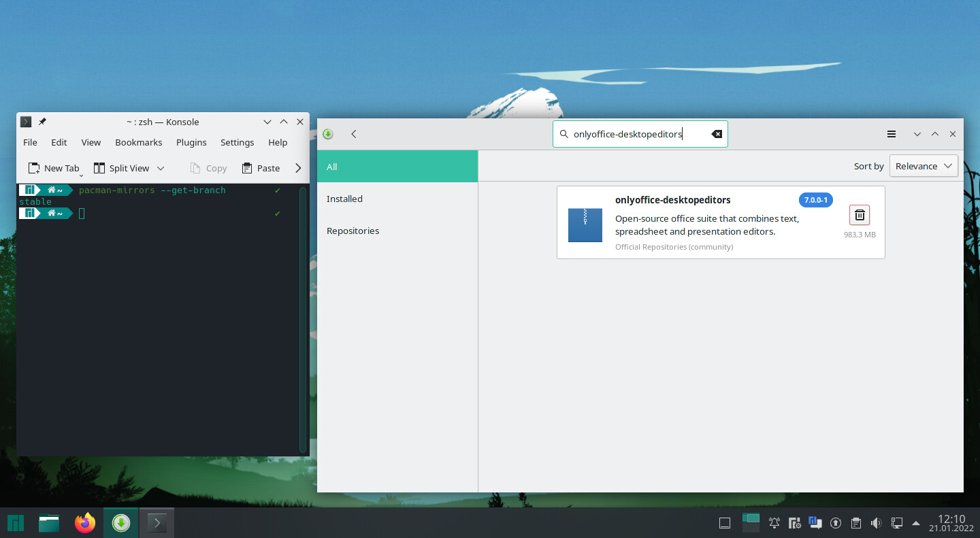The width and height of the screenshot is (980, 538).
Task: Click New Tab in Konsole toolbar
Action: pos(54,168)
